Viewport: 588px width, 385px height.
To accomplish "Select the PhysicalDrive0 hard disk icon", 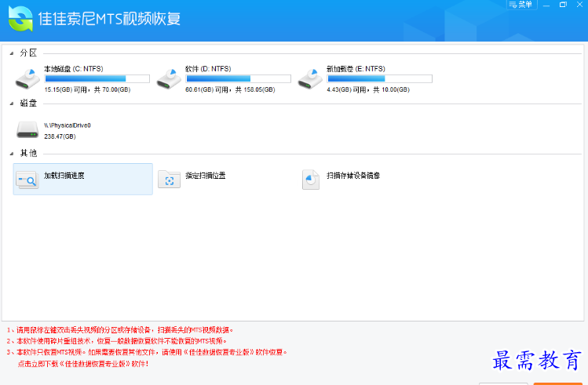I will pos(27,129).
